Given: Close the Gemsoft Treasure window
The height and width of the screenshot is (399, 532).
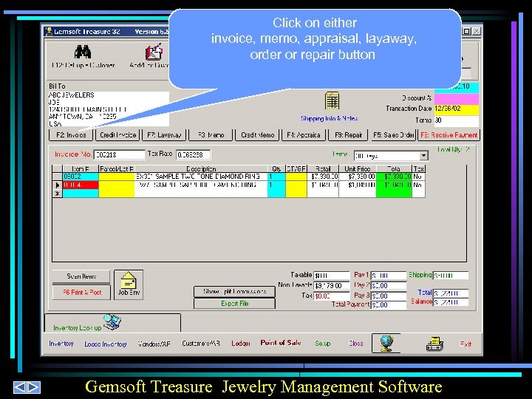Looking at the screenshot, I should pos(476,31).
